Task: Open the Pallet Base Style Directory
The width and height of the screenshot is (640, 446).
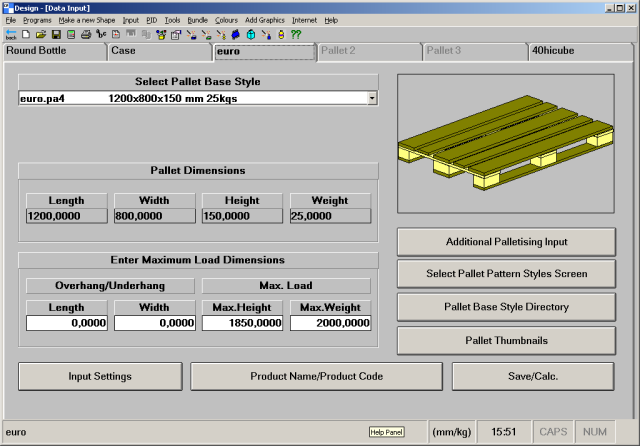Action: (x=506, y=307)
